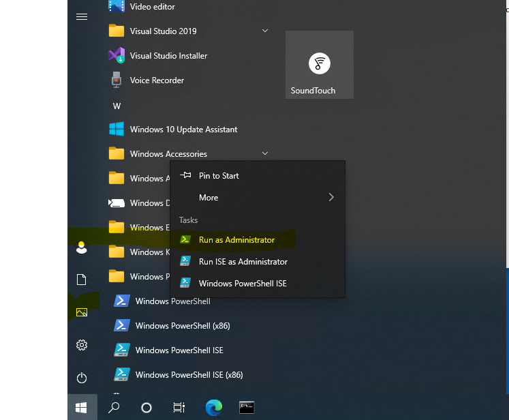The image size is (509, 420).
Task: Click the 'Voice Recorder' label
Action: (157, 80)
